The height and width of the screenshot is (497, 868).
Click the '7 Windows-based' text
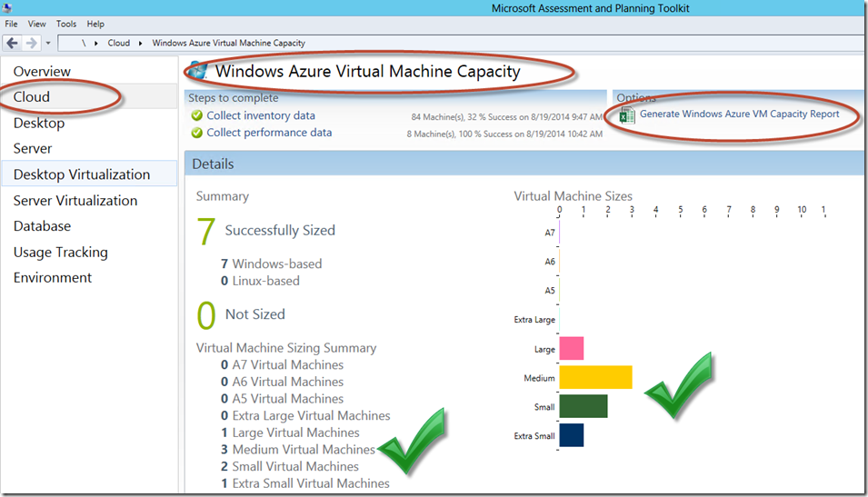tap(271, 264)
